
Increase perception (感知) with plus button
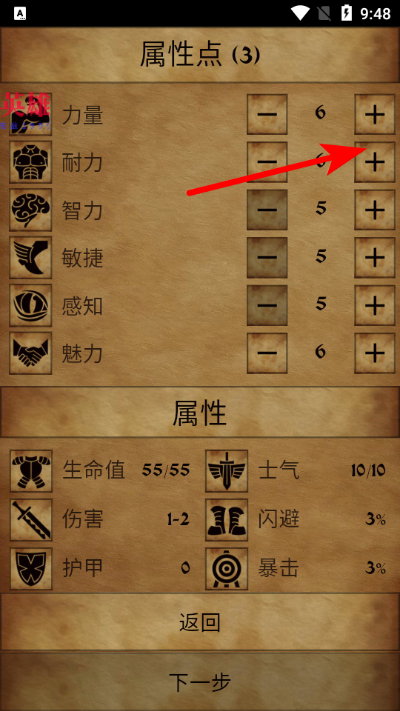(x=375, y=306)
